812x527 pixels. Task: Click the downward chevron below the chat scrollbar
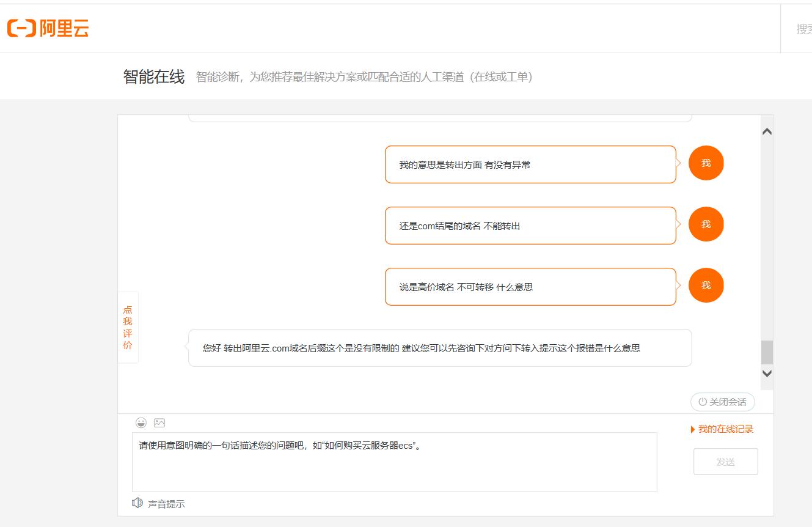click(766, 373)
